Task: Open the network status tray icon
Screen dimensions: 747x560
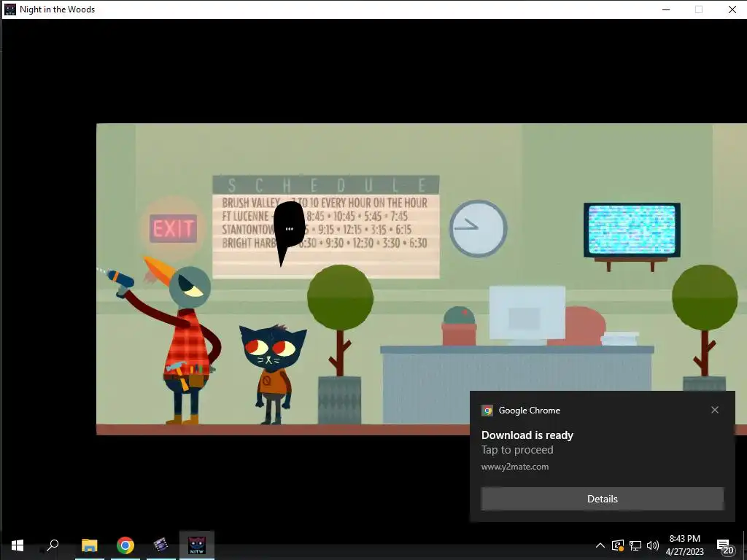Action: [x=635, y=545]
